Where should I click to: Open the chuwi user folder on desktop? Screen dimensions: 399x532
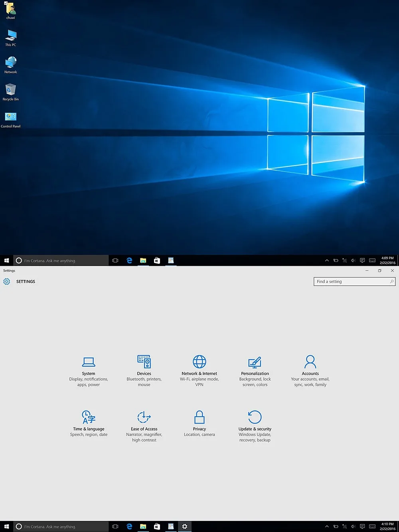11,11
